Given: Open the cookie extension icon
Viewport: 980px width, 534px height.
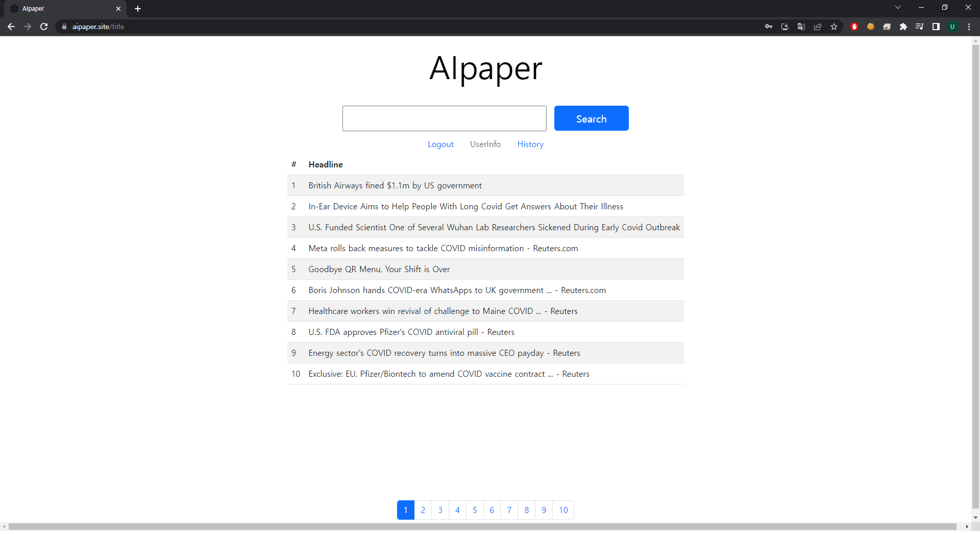Looking at the screenshot, I should (x=871, y=27).
